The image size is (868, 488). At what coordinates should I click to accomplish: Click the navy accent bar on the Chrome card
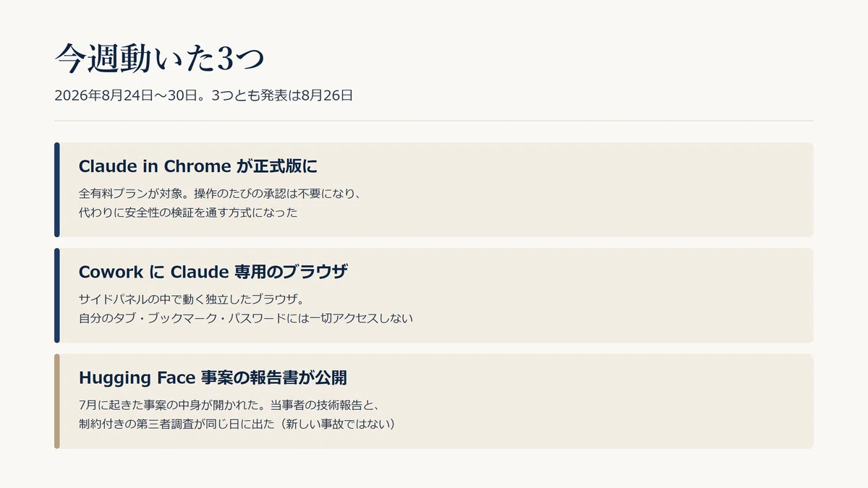(x=57, y=189)
